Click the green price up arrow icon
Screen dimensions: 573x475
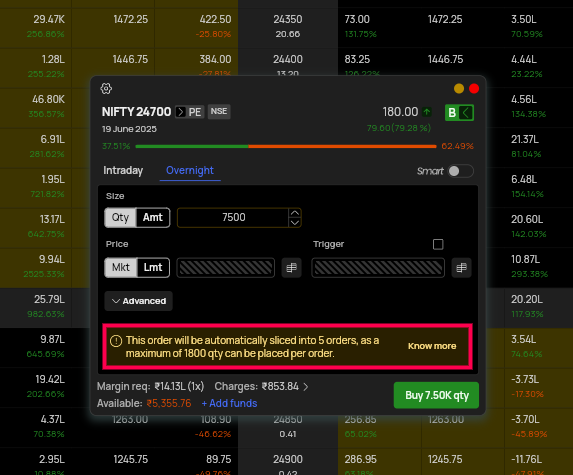tap(427, 112)
